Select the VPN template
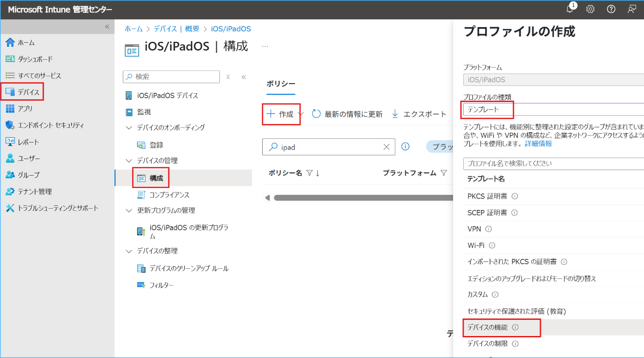644x358 pixels. pyautogui.click(x=553, y=229)
